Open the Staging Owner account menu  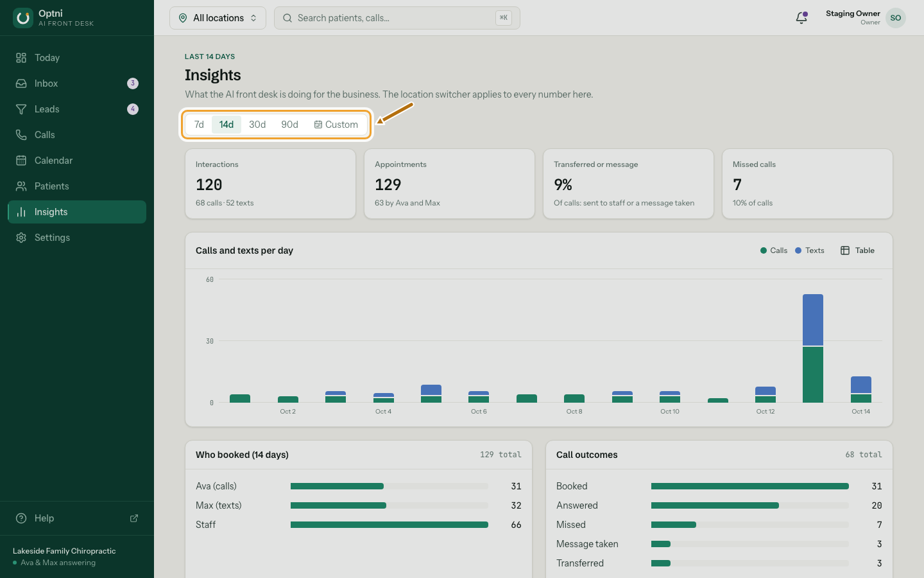pyautogui.click(x=866, y=18)
